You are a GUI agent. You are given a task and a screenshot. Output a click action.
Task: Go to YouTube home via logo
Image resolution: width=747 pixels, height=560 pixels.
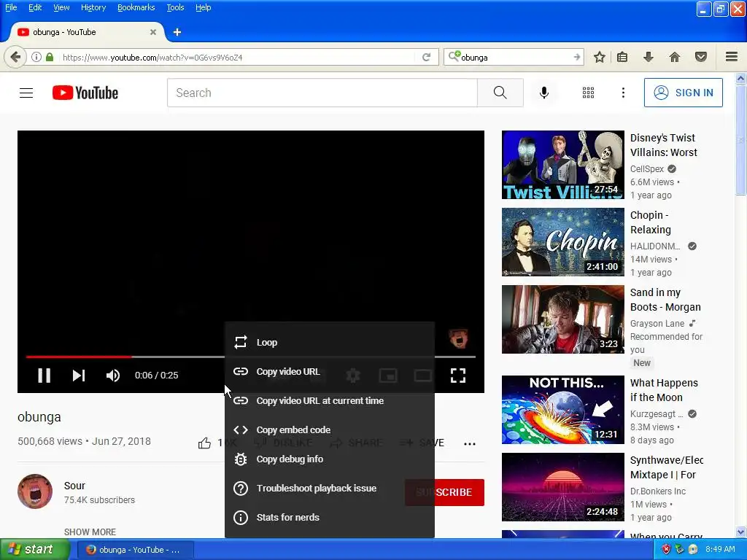[85, 93]
